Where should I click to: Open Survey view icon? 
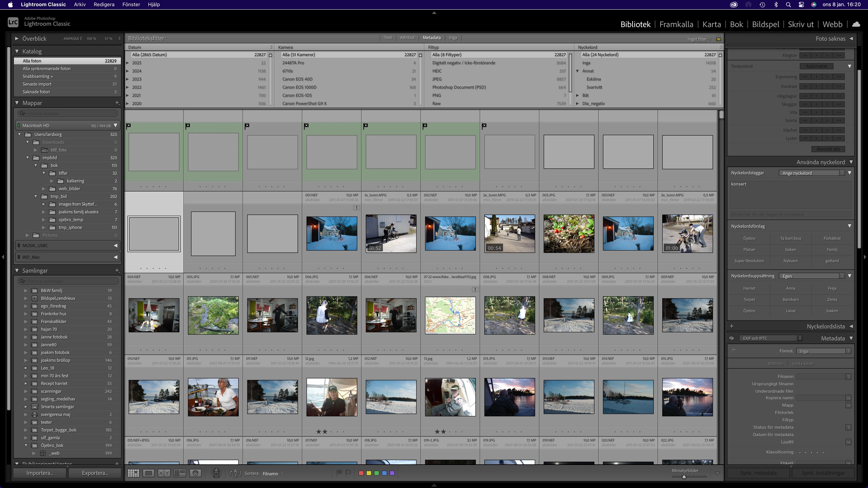(179, 473)
